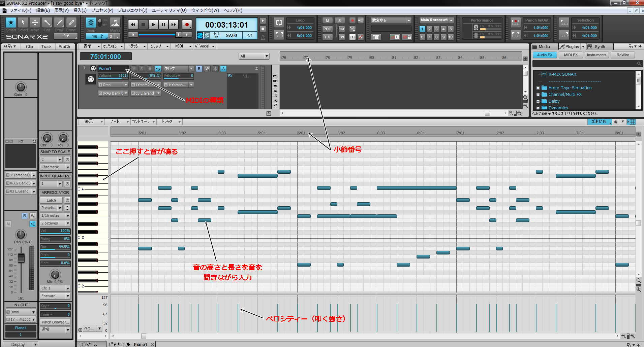
Task: Toggle global Mute (M) in Mix module
Action: tap(327, 21)
